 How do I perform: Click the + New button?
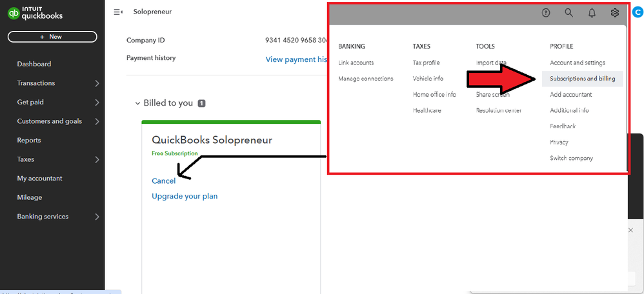tap(52, 37)
